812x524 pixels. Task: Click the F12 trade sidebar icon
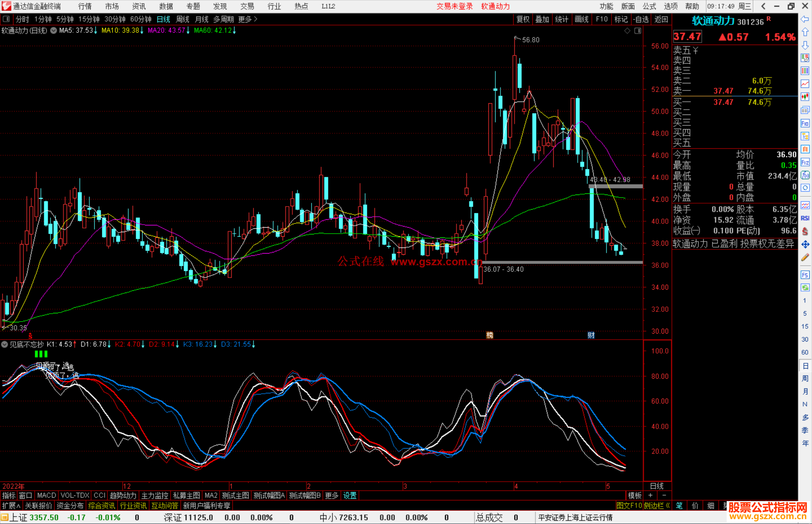(805, 162)
